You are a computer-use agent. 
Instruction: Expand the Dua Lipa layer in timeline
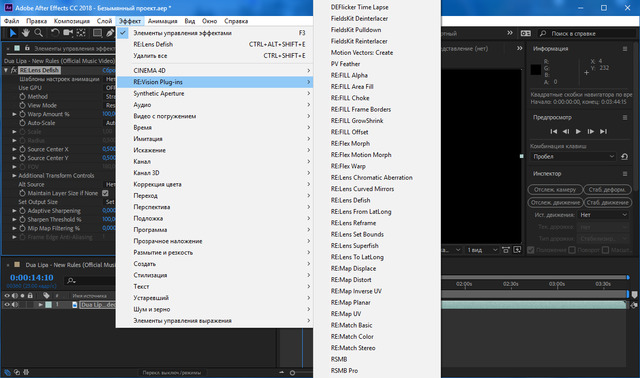pos(40,305)
